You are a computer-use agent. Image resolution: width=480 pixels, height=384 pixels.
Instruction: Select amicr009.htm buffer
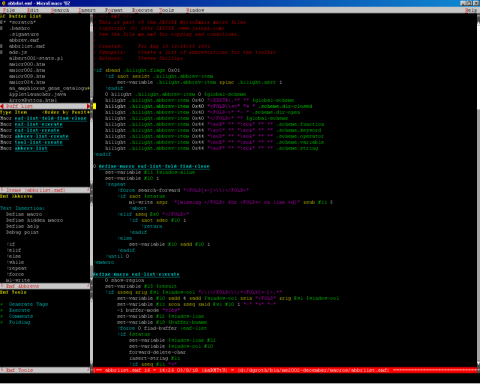[27, 76]
